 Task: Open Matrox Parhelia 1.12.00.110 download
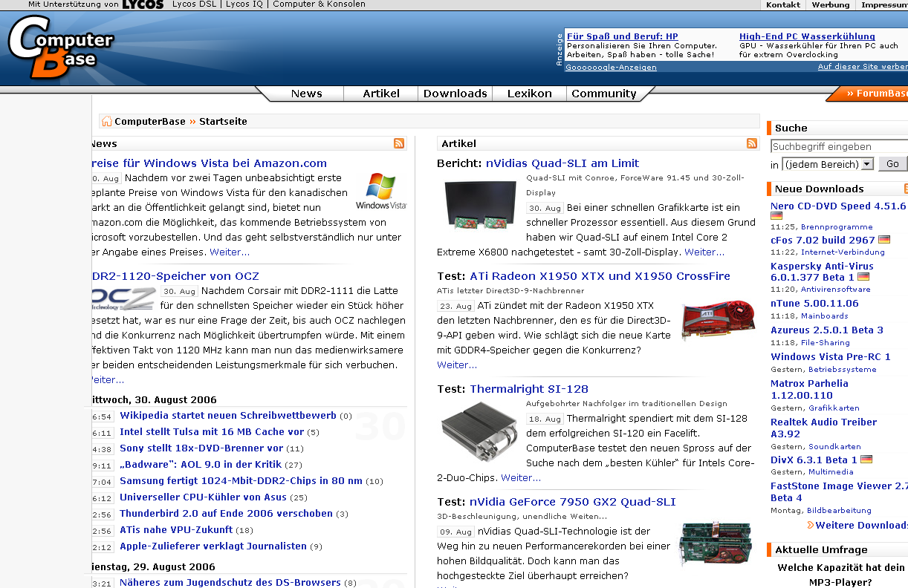pos(809,390)
